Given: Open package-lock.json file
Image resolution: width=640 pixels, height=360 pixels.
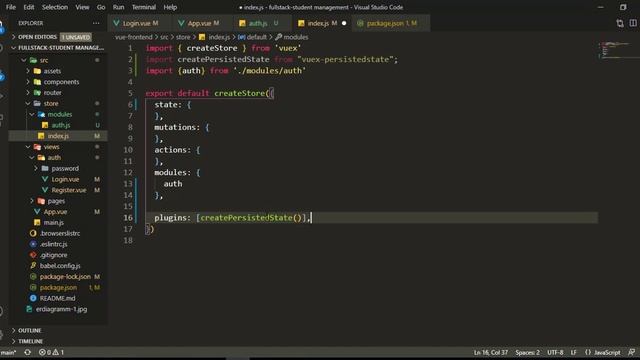Looking at the screenshot, I should tap(65, 277).
